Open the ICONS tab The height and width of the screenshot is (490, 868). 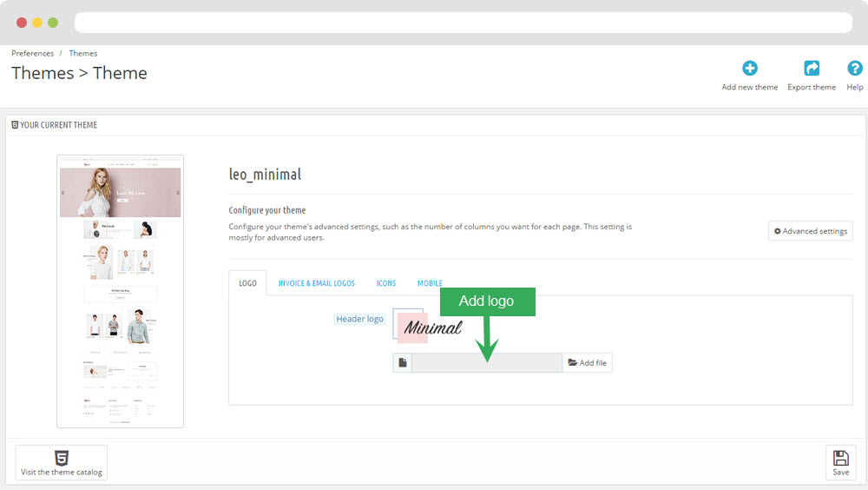click(x=386, y=283)
